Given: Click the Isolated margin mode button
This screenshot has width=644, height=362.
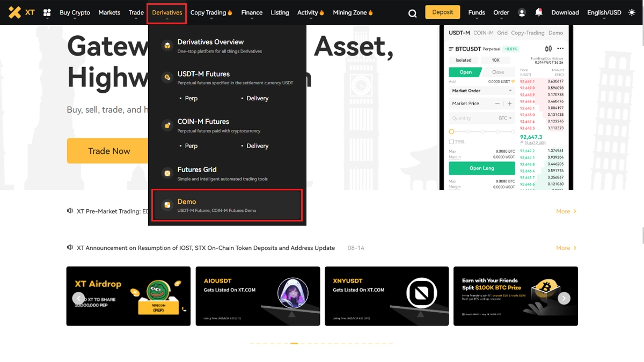Looking at the screenshot, I should click(464, 60).
